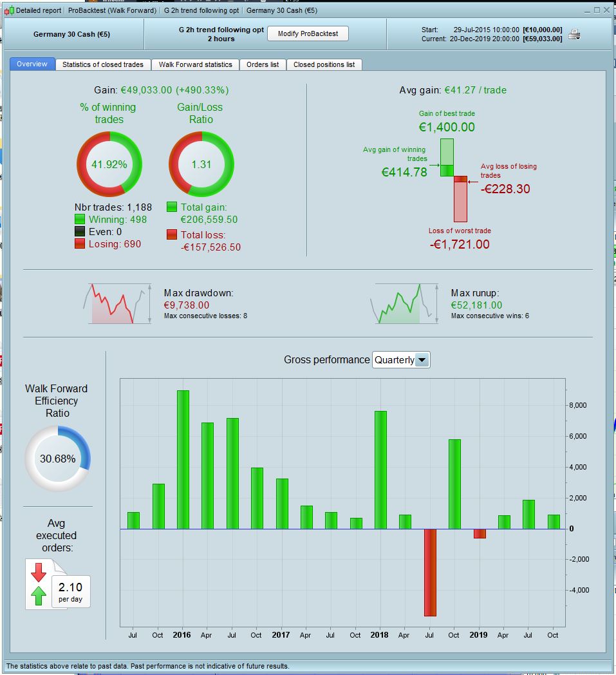Click the Max drawdown €9,738.00 value

pyautogui.click(x=187, y=305)
